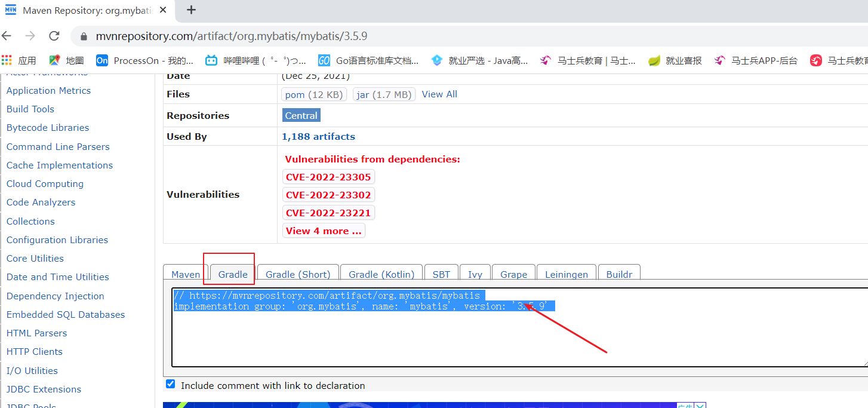
Task: Switch to the Gradle (Kotlin) tab
Action: tap(381, 274)
